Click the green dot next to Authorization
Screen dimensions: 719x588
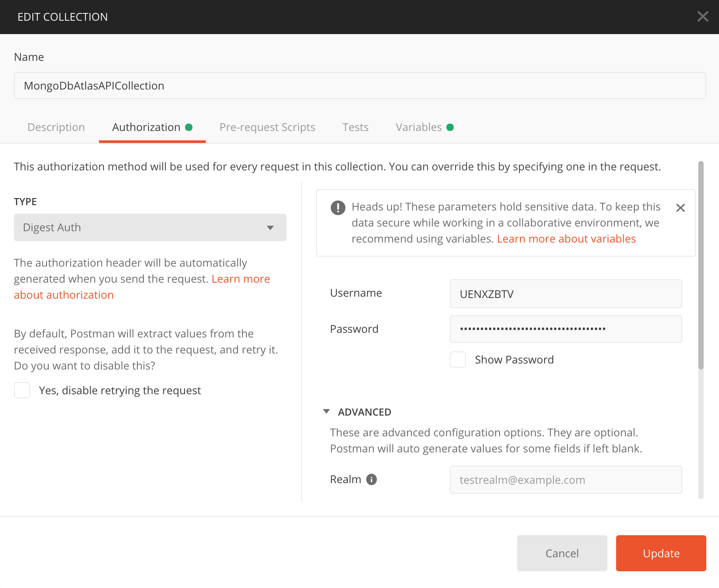(189, 127)
